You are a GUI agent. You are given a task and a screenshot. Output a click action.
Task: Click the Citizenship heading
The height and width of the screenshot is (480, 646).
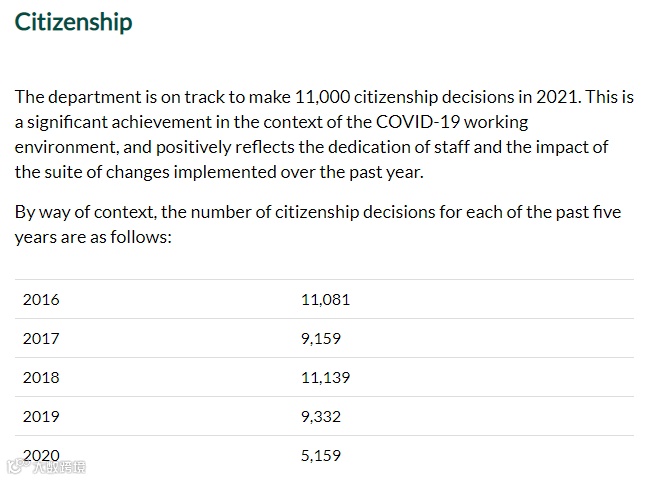pyautogui.click(x=73, y=22)
